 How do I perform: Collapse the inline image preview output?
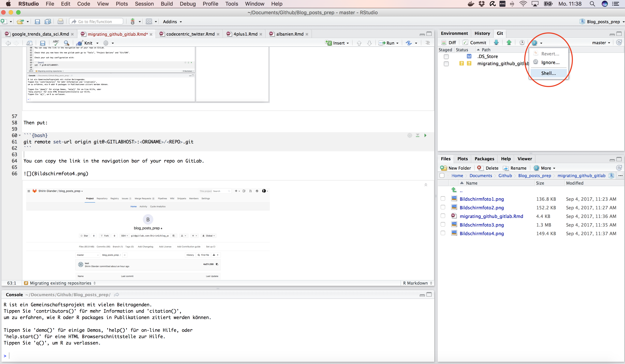(x=426, y=185)
